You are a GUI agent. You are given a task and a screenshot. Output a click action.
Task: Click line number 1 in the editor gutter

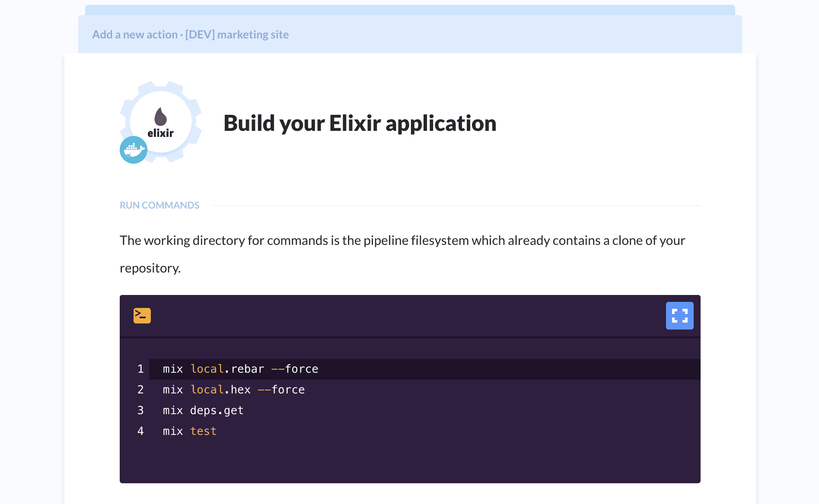click(140, 369)
